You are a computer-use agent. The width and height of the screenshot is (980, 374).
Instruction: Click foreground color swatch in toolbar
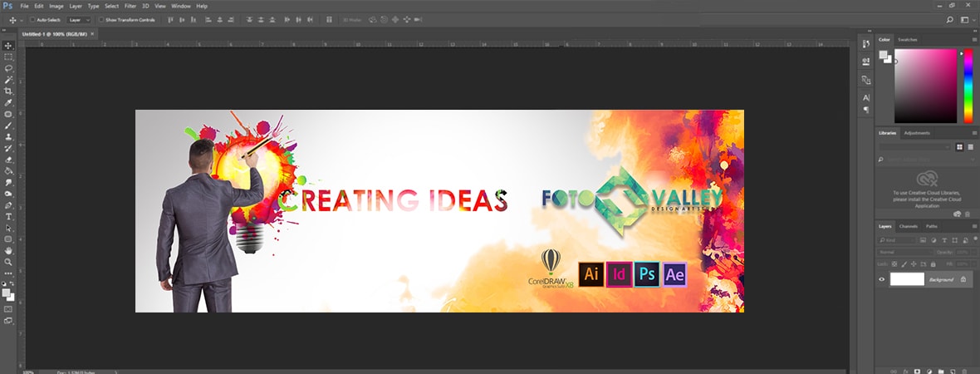coord(7,292)
